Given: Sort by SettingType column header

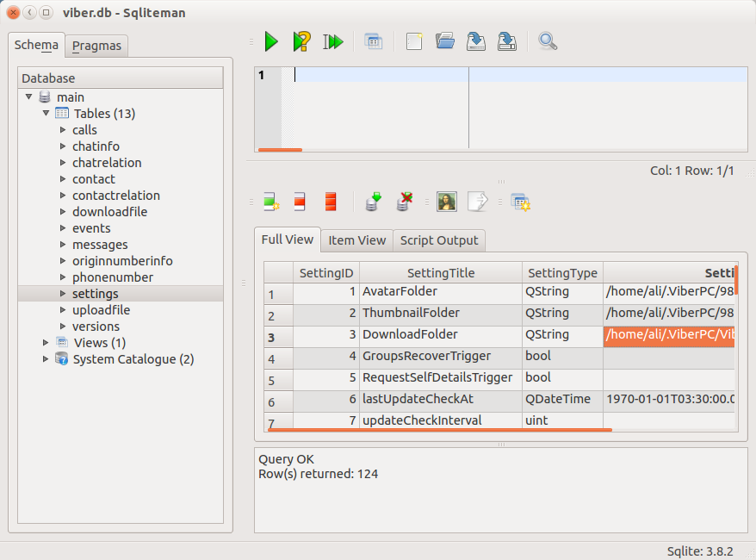Looking at the screenshot, I should [562, 273].
